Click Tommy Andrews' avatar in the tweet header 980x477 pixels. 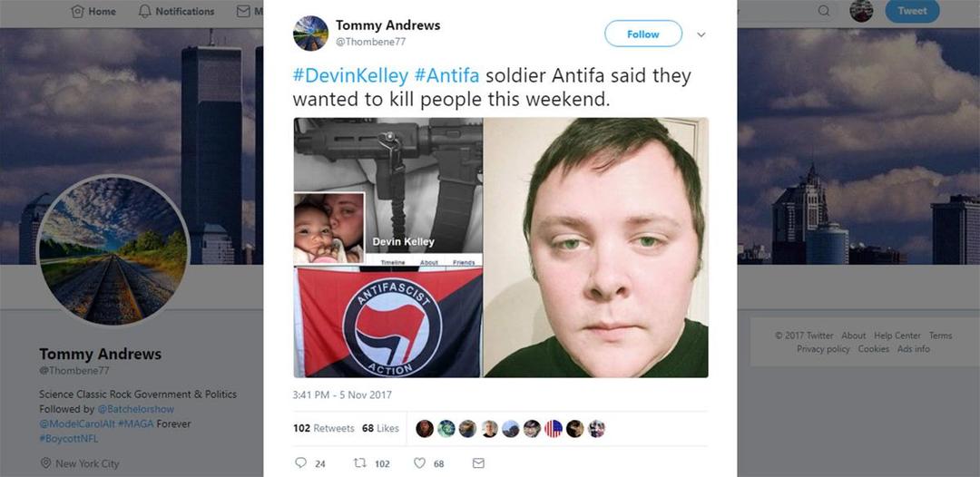coord(310,33)
